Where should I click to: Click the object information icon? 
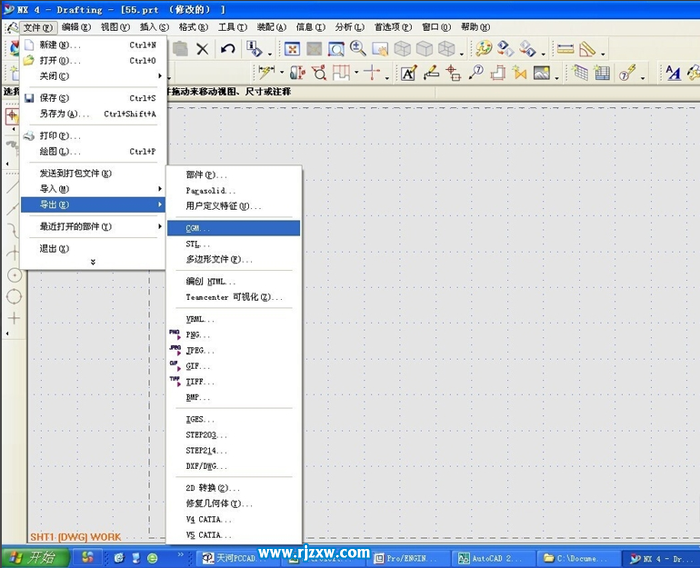tap(255, 49)
